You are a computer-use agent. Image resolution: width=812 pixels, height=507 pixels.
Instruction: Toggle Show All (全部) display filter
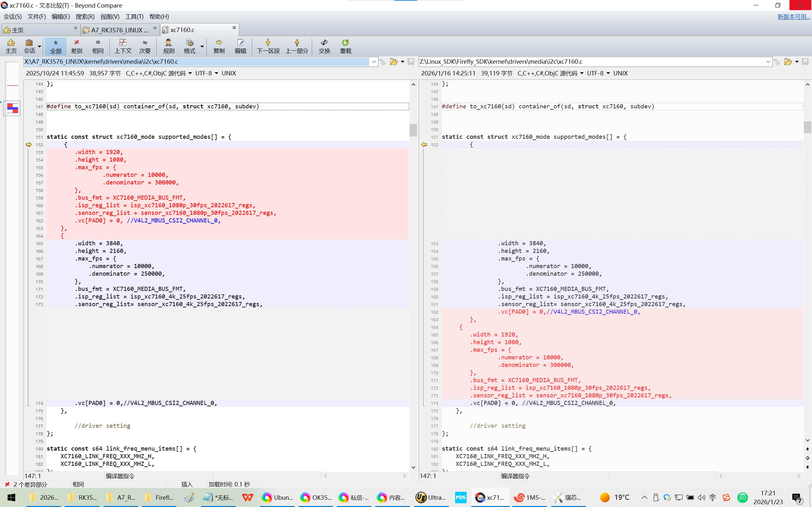click(x=56, y=46)
